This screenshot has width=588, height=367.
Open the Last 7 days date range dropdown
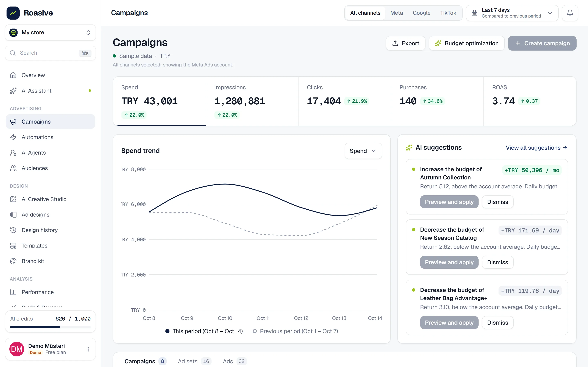(512, 13)
